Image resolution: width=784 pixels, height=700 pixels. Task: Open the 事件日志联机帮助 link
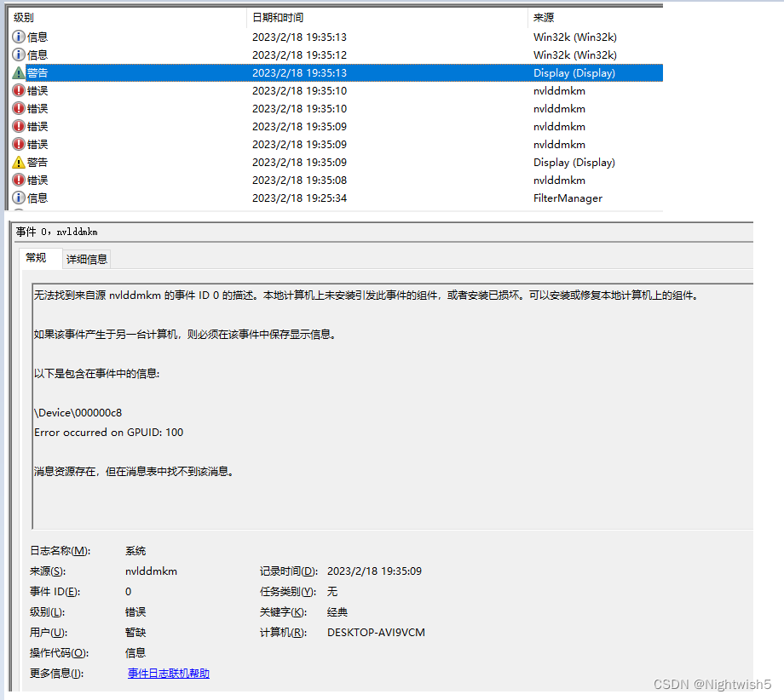click(168, 673)
